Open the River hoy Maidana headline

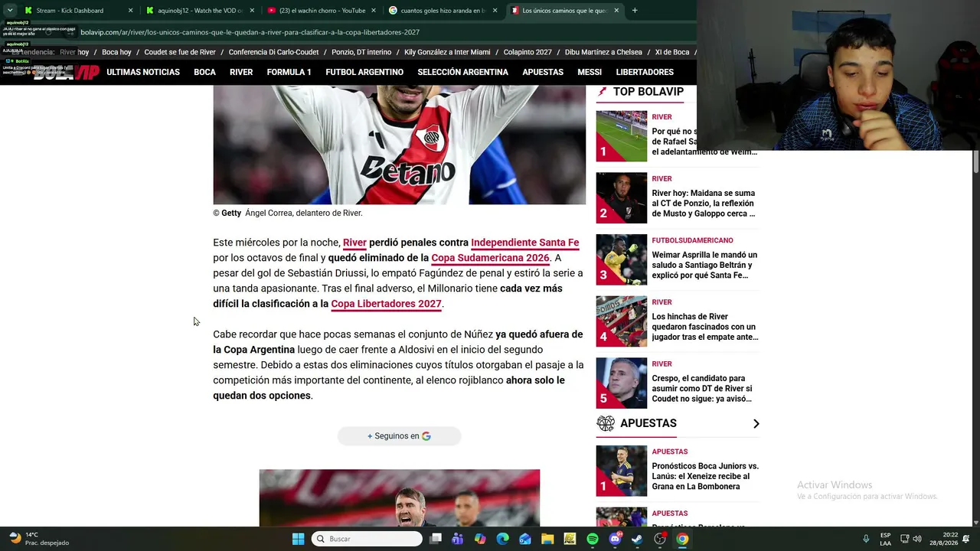click(x=704, y=204)
